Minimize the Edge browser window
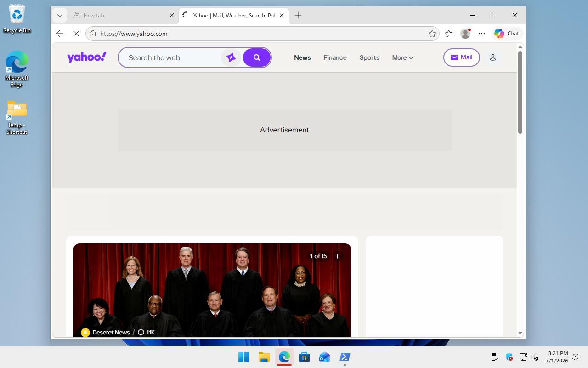 click(473, 15)
